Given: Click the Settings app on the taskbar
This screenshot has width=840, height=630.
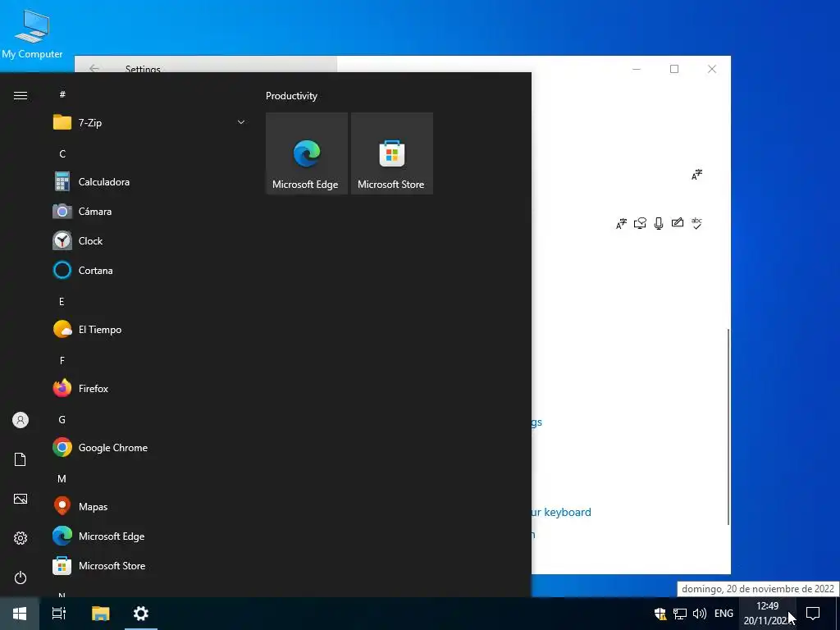Looking at the screenshot, I should click(x=141, y=614).
